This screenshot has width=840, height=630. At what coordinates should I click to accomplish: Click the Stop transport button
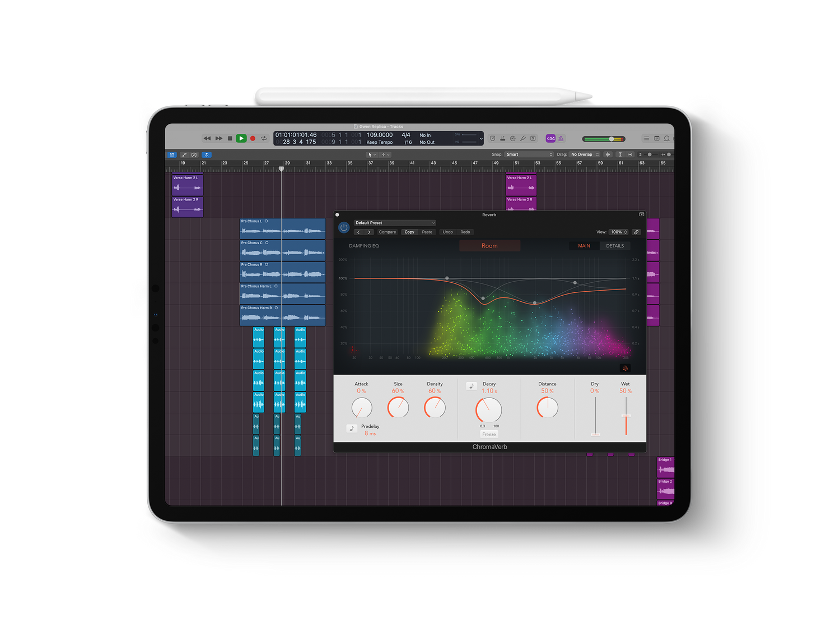pyautogui.click(x=230, y=138)
